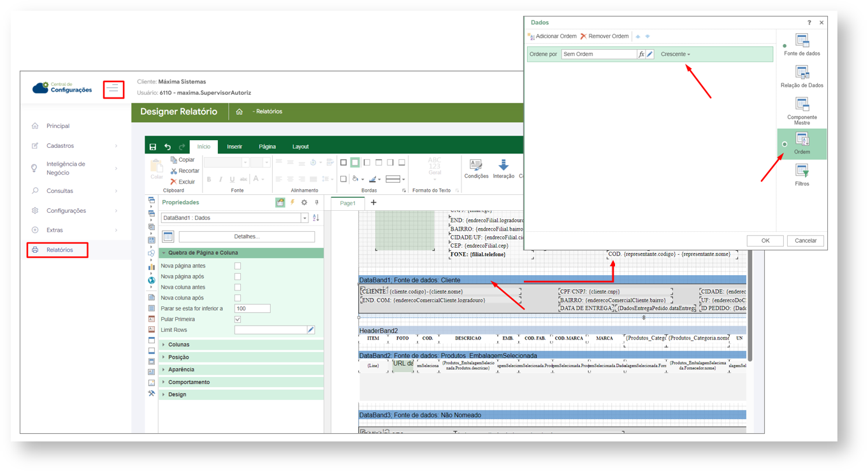
Task: Click the Save icon in designer toolbar
Action: (x=153, y=147)
